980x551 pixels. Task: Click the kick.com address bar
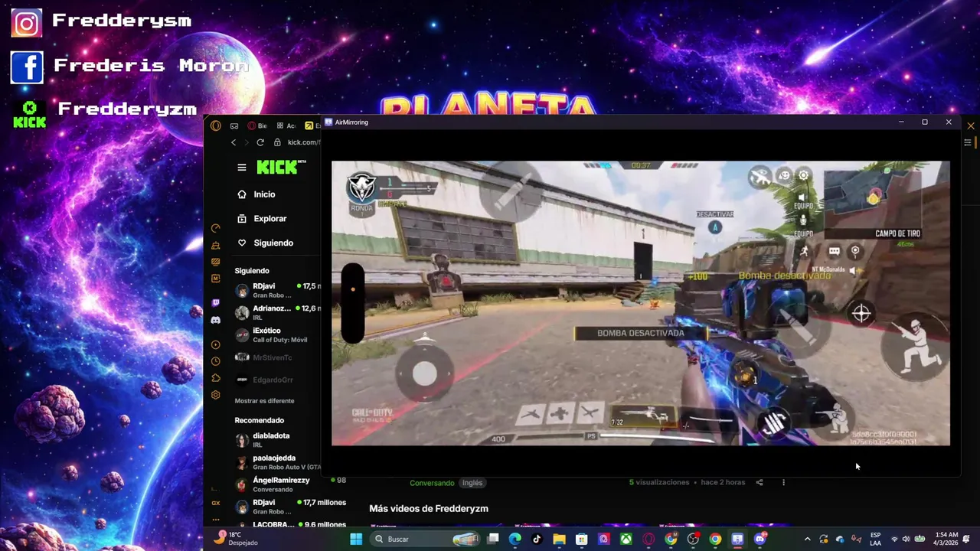tap(303, 142)
